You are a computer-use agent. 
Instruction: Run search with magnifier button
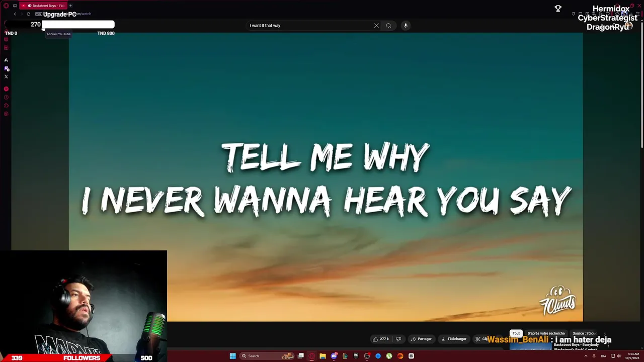pyautogui.click(x=388, y=26)
